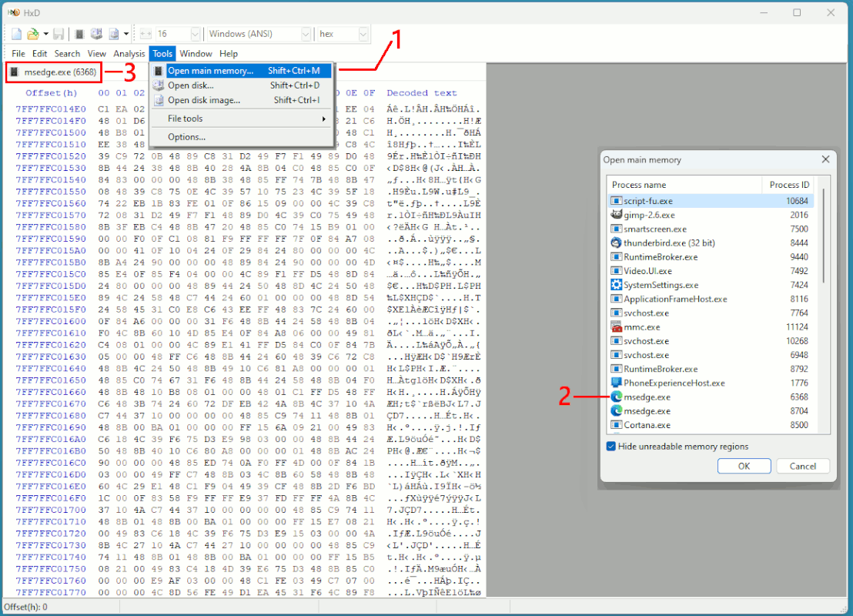Click the HxD app icon in title bar

[14, 12]
